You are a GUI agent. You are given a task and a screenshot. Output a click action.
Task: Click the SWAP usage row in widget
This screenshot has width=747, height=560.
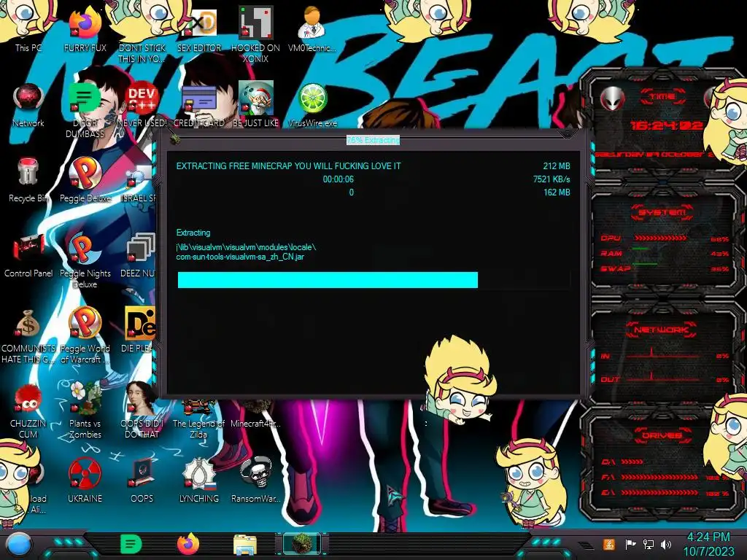(x=665, y=268)
